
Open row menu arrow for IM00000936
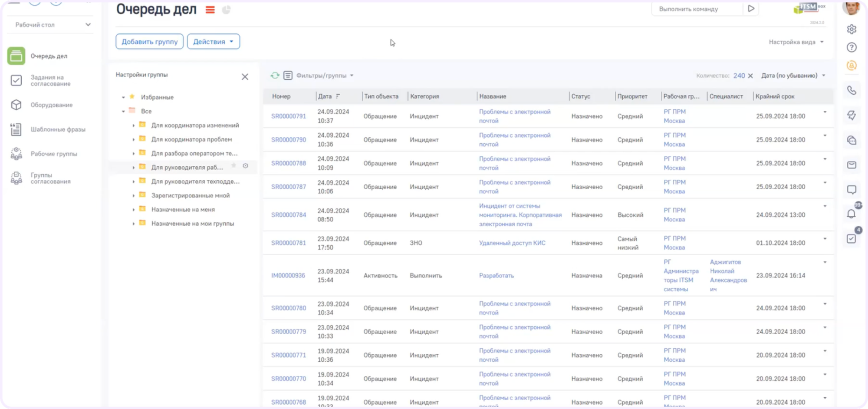pyautogui.click(x=825, y=262)
